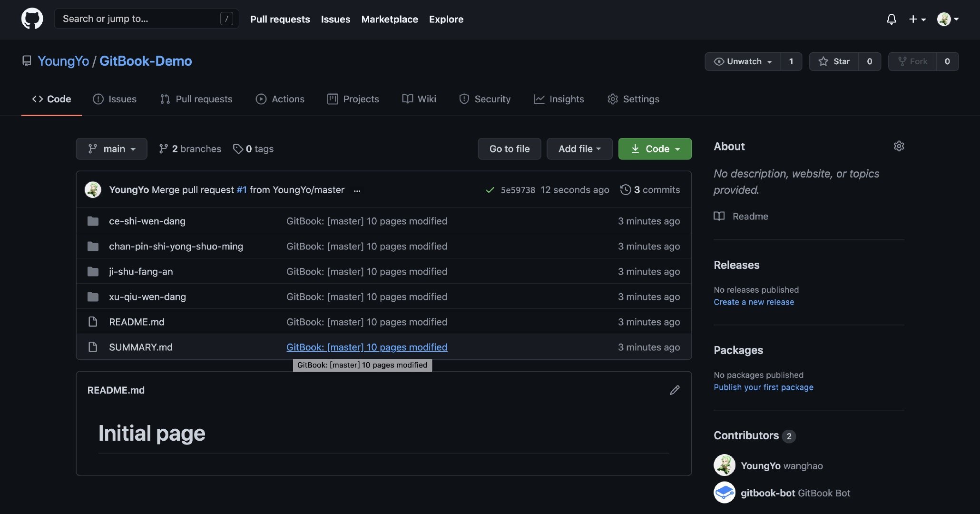Image resolution: width=980 pixels, height=514 pixels.
Task: Expand commit message ellipsis
Action: click(x=357, y=190)
